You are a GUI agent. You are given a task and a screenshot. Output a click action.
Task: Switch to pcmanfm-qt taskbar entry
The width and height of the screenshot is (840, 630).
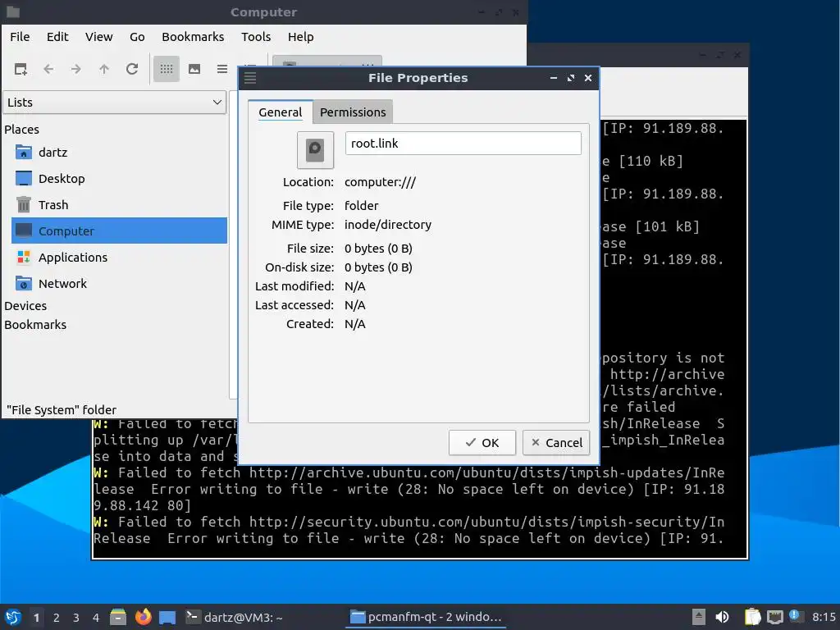[427, 617]
